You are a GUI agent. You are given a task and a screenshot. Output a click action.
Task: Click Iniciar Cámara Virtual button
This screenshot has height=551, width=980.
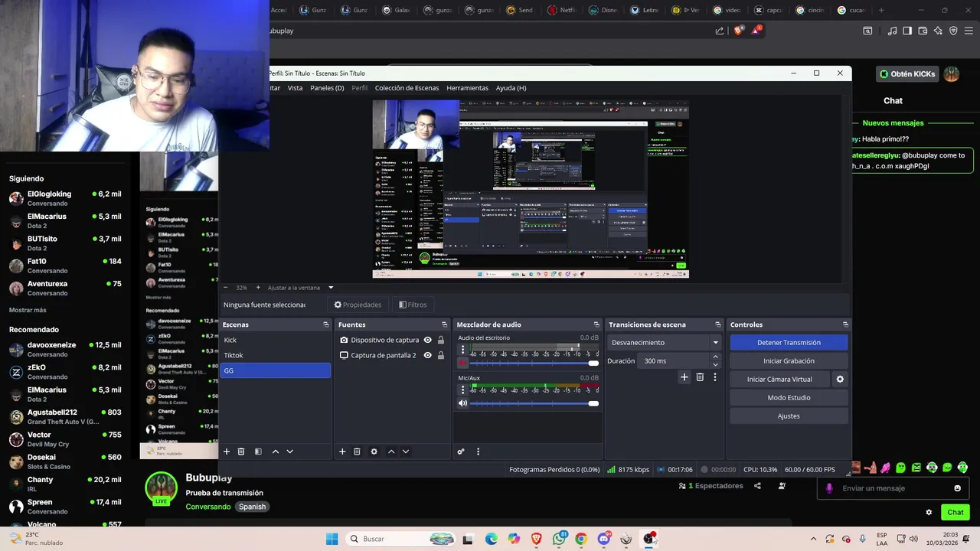coord(779,380)
